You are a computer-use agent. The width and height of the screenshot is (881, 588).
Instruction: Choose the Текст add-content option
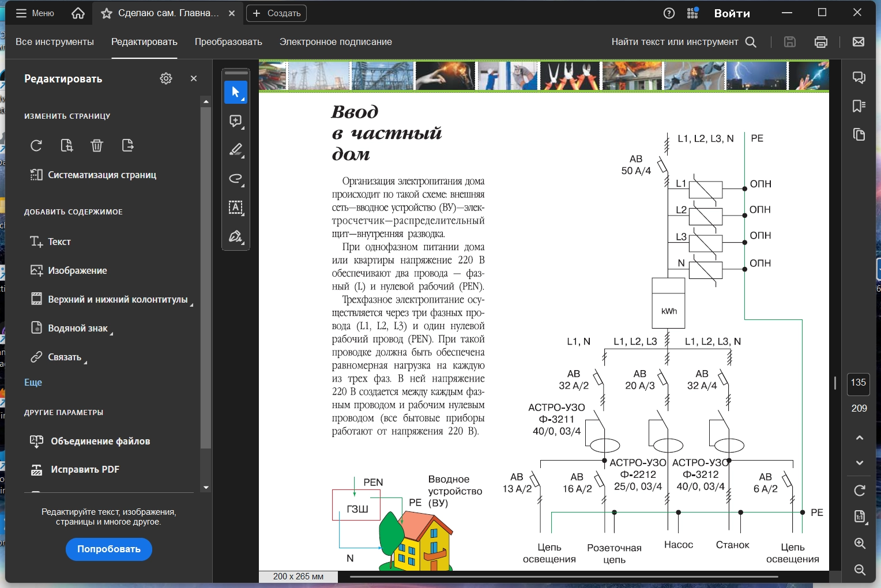pyautogui.click(x=50, y=242)
